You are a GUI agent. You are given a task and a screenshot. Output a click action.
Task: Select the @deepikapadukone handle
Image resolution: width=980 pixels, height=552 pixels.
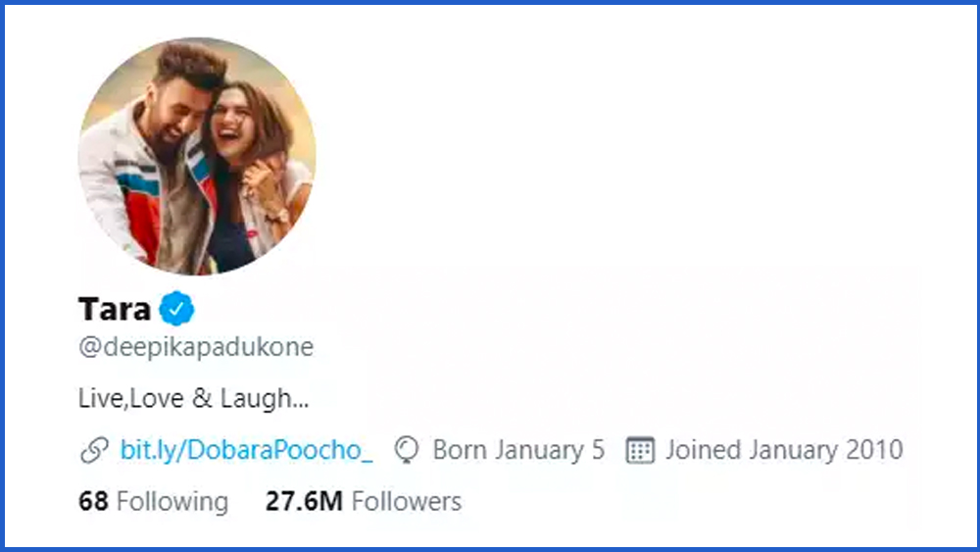[196, 347]
